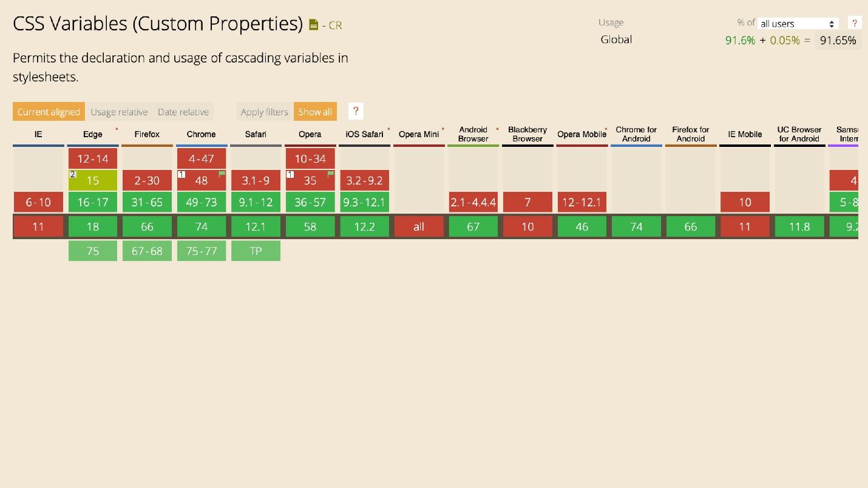The height and width of the screenshot is (488, 868).
Task: Click the question mark next to Show all
Action: 356,111
